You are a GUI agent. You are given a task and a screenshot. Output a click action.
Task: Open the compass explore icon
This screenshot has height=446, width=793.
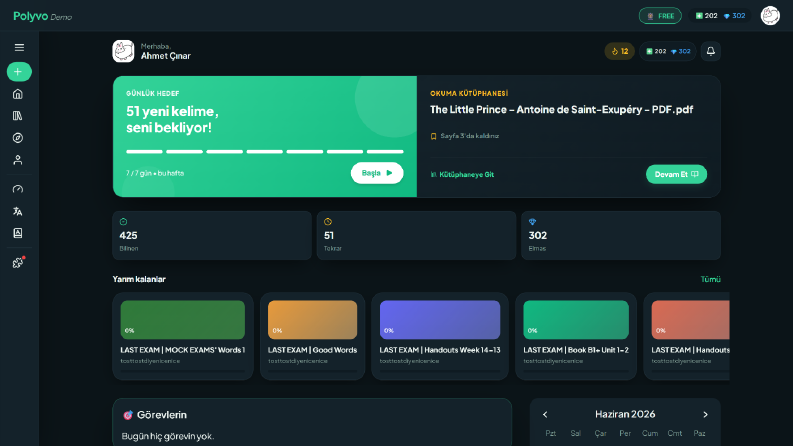(x=18, y=138)
